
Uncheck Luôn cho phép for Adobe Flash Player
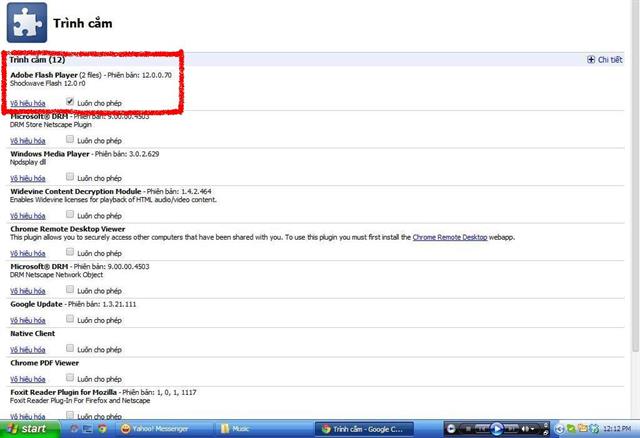pos(70,101)
